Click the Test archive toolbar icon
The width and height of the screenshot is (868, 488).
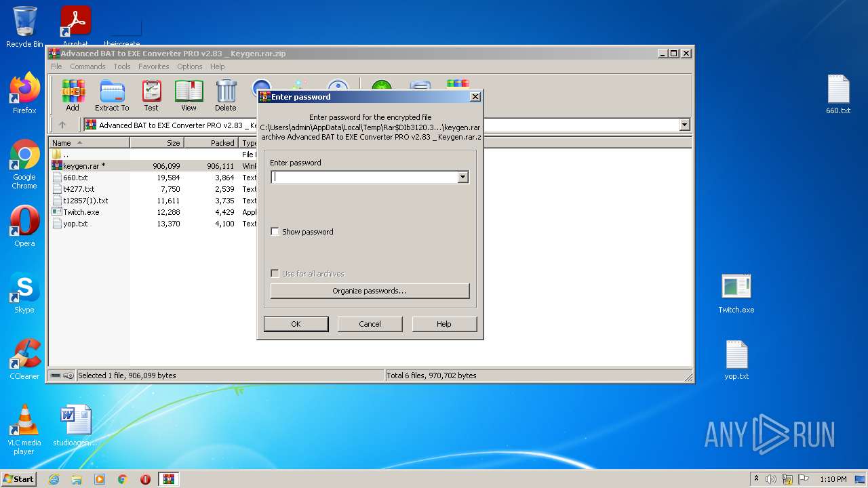[151, 96]
